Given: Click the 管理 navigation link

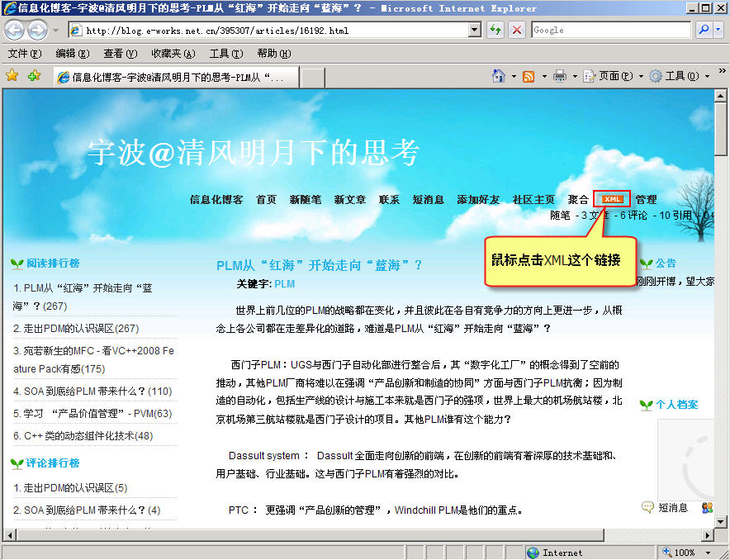Looking at the screenshot, I should [x=647, y=200].
